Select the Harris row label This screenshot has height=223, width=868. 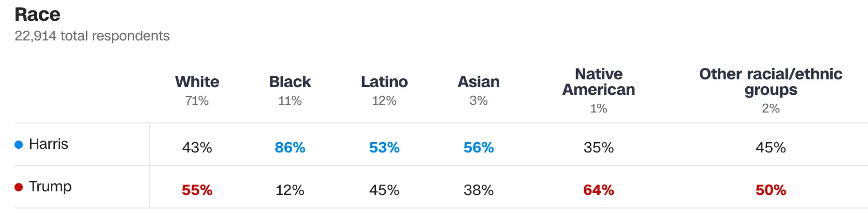coord(49,144)
